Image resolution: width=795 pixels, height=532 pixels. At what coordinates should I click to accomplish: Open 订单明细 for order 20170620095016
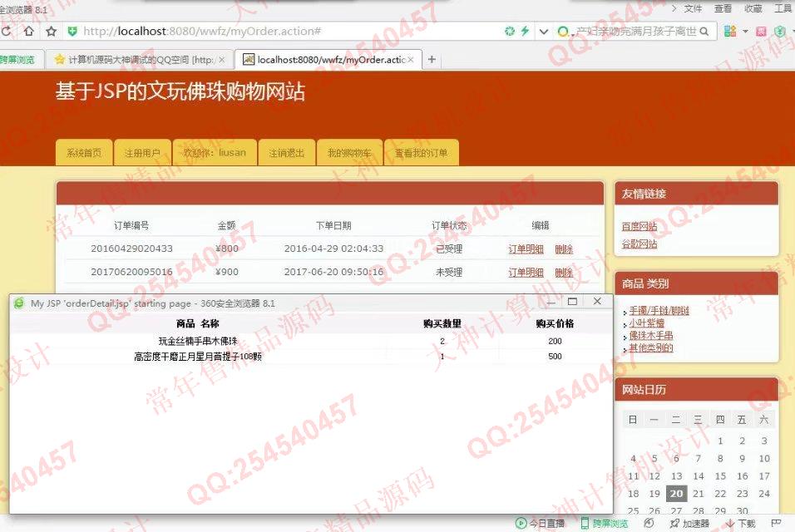click(x=526, y=272)
